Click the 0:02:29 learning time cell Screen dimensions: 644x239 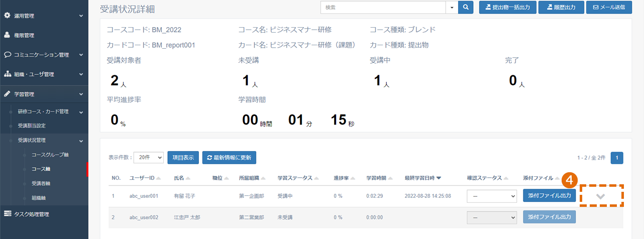[x=374, y=196]
